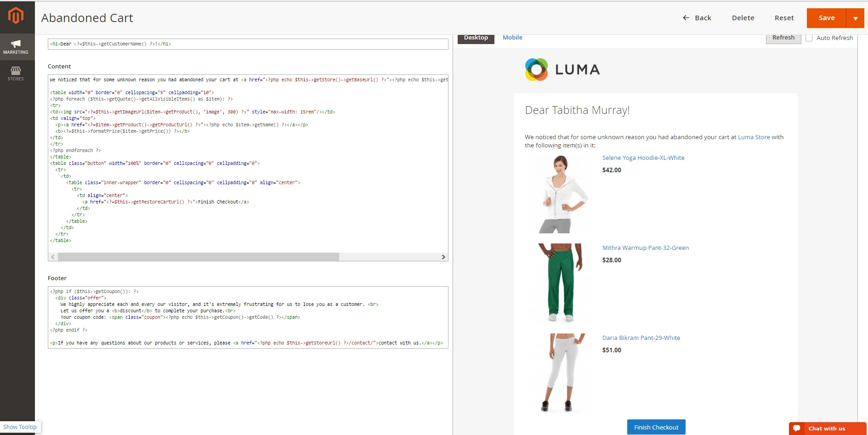This screenshot has height=435, width=868.
Task: Open the Selene Yoga Hoodie product link
Action: click(643, 158)
